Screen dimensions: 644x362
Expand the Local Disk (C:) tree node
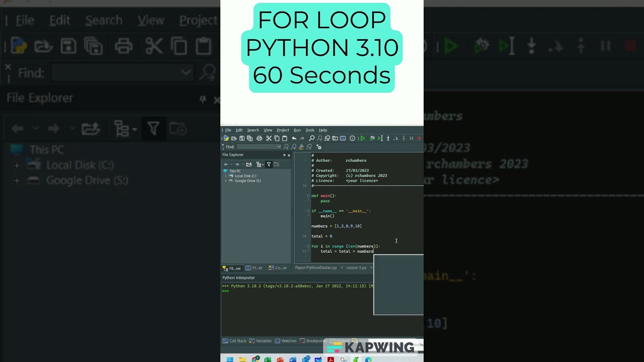coord(225,176)
